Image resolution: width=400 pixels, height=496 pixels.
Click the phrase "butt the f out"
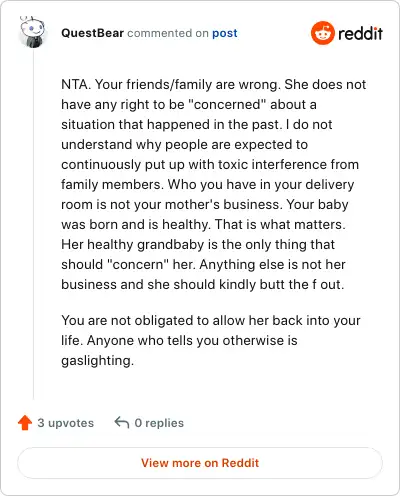point(302,284)
